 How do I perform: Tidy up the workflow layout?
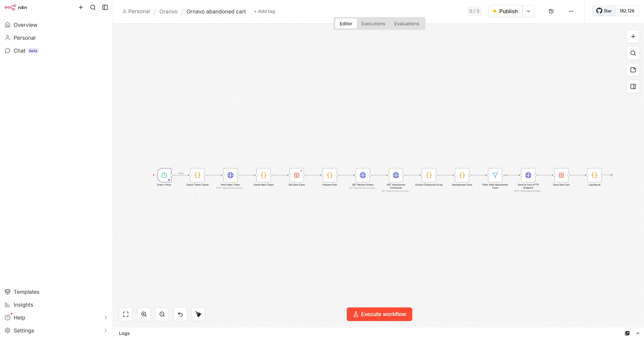(x=198, y=314)
